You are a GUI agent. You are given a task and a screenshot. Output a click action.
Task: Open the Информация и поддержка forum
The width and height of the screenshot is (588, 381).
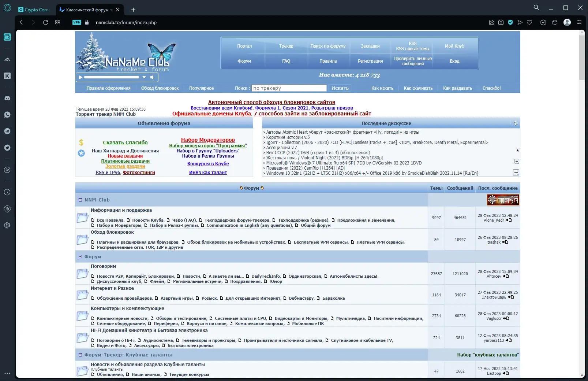121,210
